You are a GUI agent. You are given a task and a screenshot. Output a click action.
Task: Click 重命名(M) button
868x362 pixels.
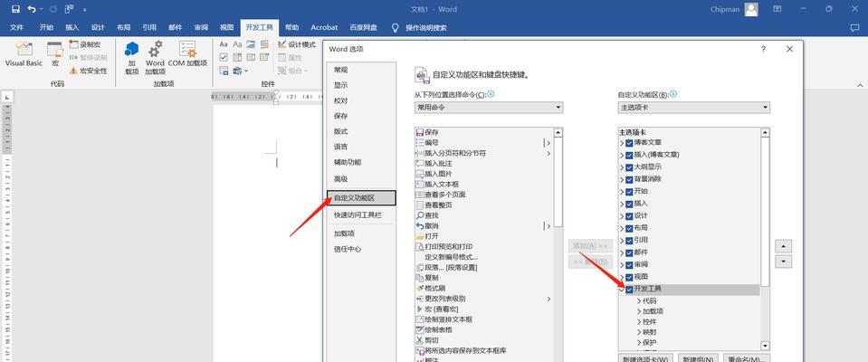click(x=748, y=358)
